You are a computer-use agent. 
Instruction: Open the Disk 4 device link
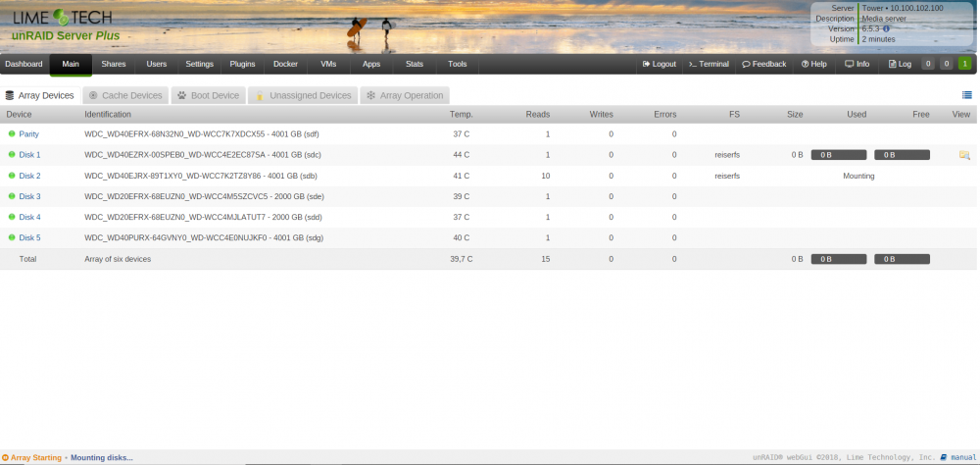click(x=30, y=217)
